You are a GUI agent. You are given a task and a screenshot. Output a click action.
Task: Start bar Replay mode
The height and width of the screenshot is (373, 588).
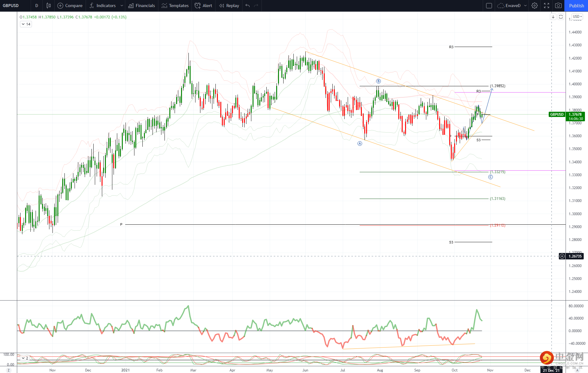coord(229,6)
